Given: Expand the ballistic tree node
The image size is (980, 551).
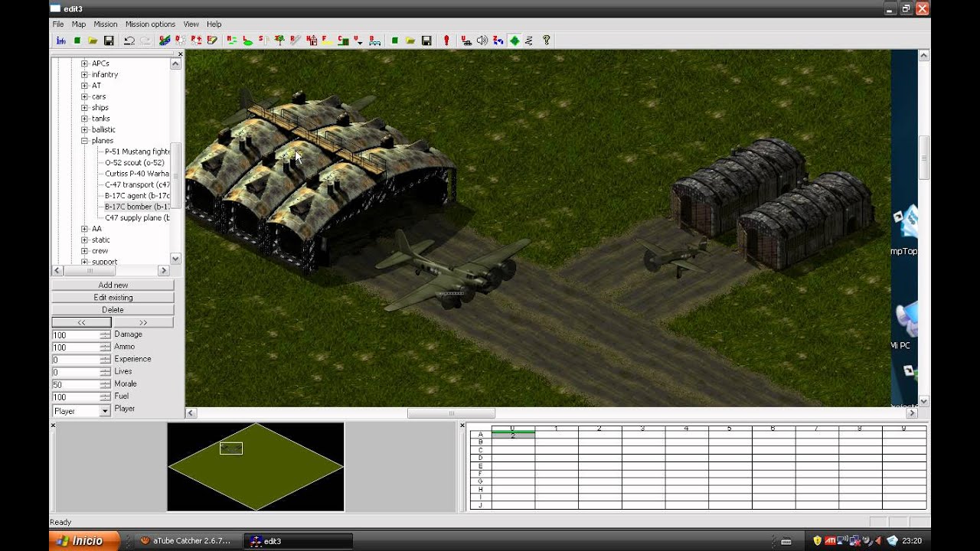Looking at the screenshot, I should pyautogui.click(x=84, y=129).
